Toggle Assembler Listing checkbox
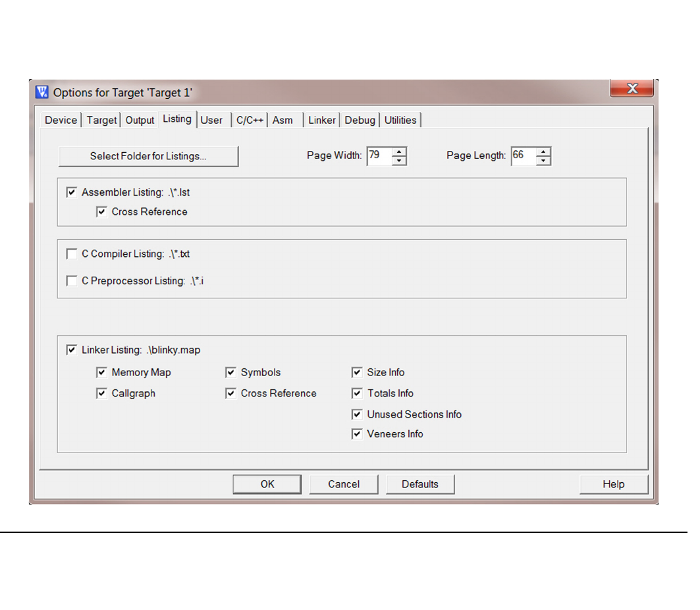The height and width of the screenshot is (610, 700). point(71,192)
